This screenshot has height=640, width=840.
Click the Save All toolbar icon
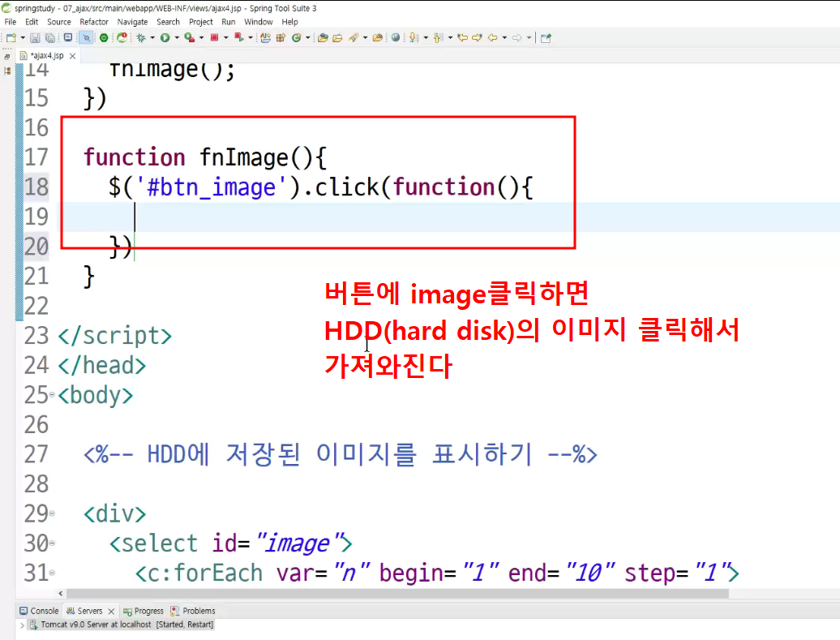point(49,37)
